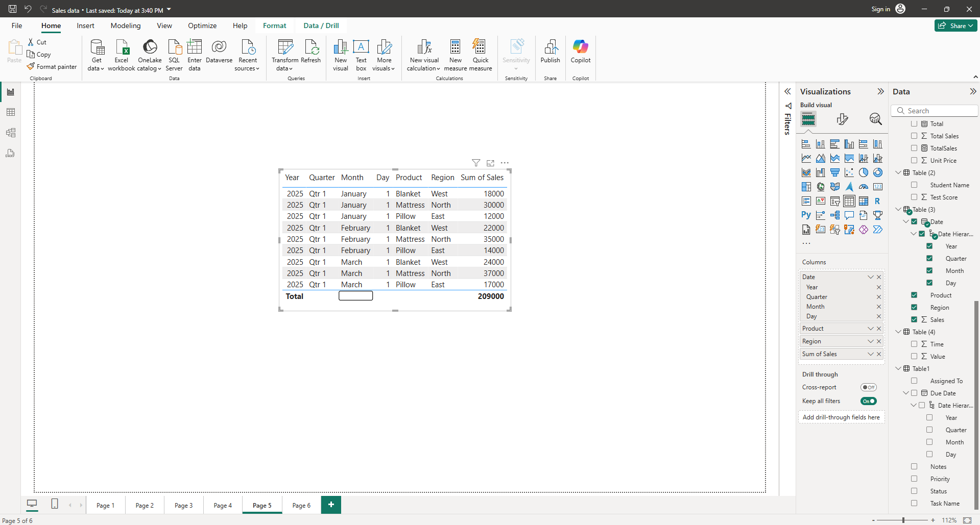
Task: Select the Python visual icon
Action: [806, 215]
